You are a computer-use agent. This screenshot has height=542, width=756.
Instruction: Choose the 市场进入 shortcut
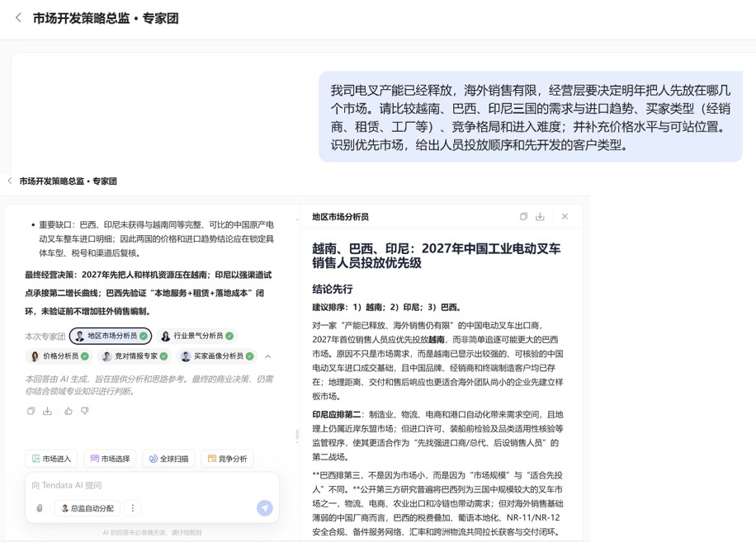(x=52, y=459)
